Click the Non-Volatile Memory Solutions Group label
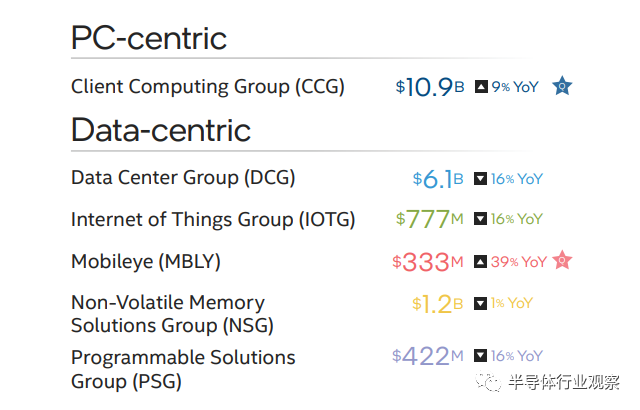Viewport: 640px width, 410px height. [x=172, y=314]
